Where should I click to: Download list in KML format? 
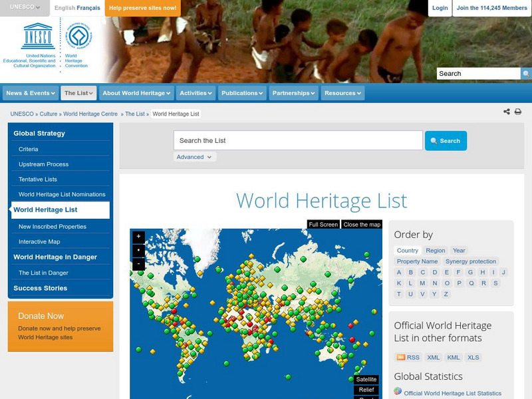coord(454,357)
